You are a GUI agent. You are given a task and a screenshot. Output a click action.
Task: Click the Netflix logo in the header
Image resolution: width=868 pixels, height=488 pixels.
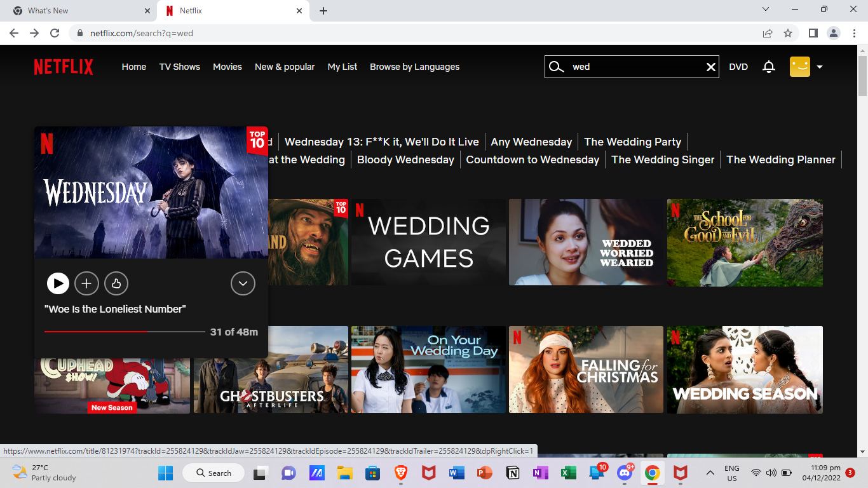pyautogui.click(x=64, y=67)
